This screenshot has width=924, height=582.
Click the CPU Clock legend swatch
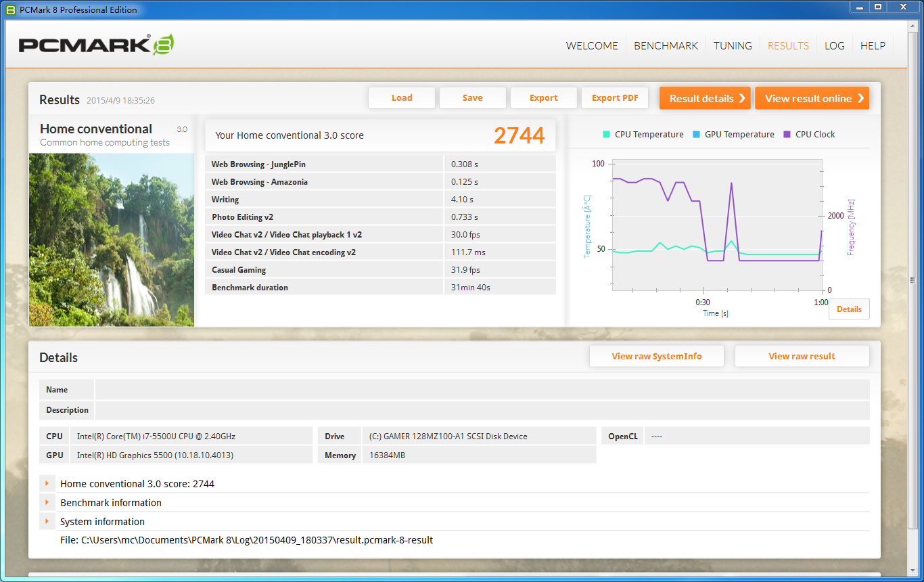coord(787,134)
